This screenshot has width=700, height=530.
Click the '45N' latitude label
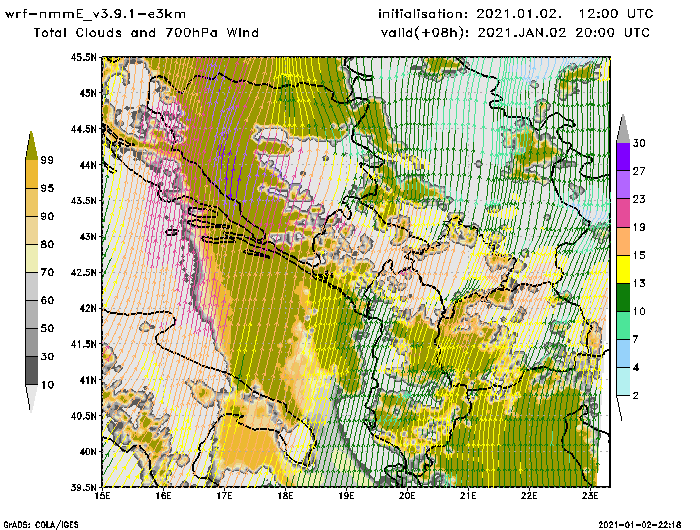click(88, 93)
